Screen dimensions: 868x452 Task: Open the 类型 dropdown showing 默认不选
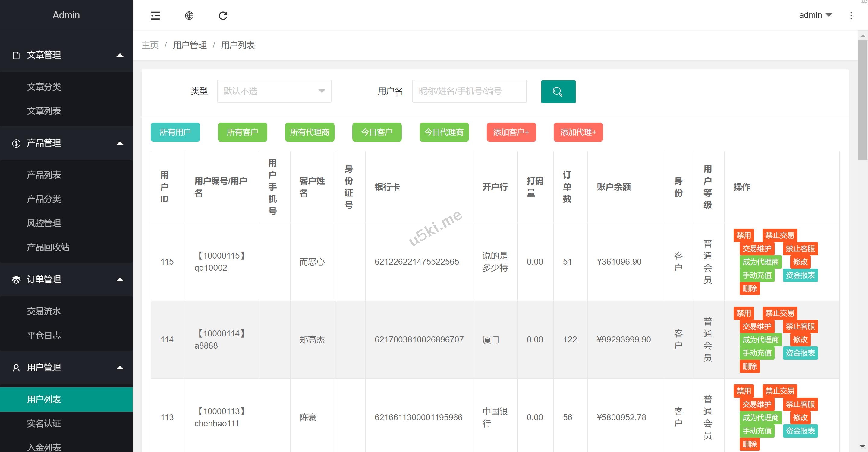pos(274,91)
